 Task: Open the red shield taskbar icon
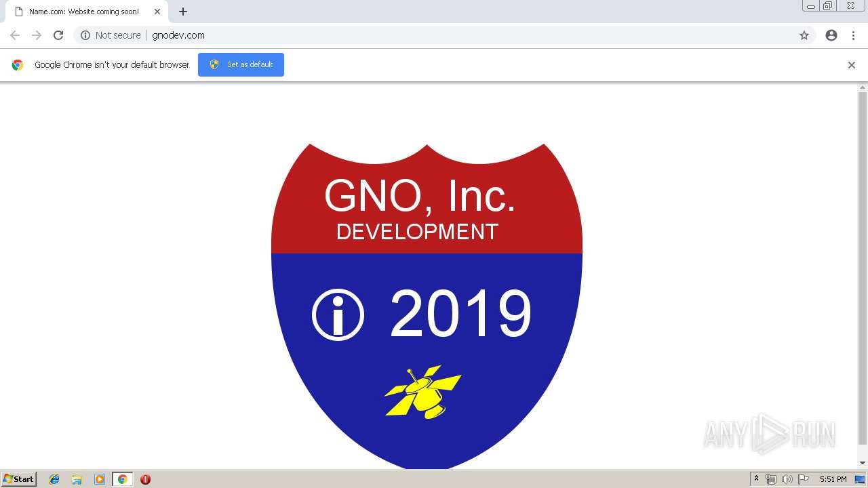145,479
